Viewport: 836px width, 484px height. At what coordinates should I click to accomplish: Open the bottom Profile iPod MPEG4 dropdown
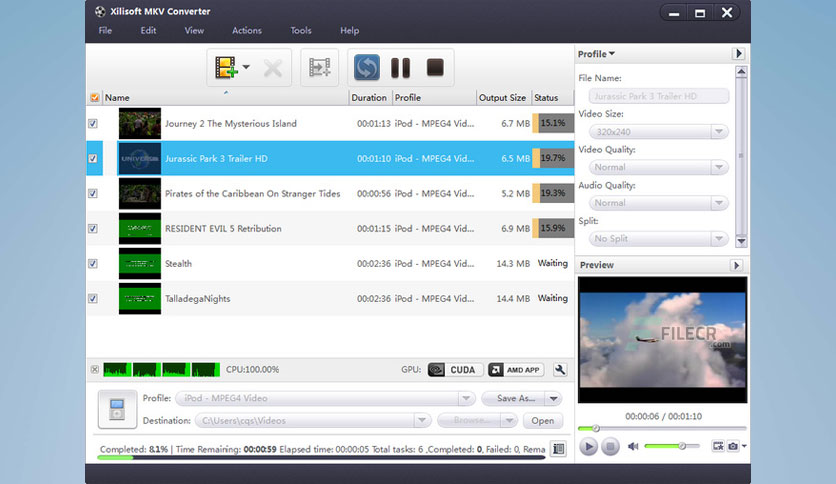click(466, 399)
